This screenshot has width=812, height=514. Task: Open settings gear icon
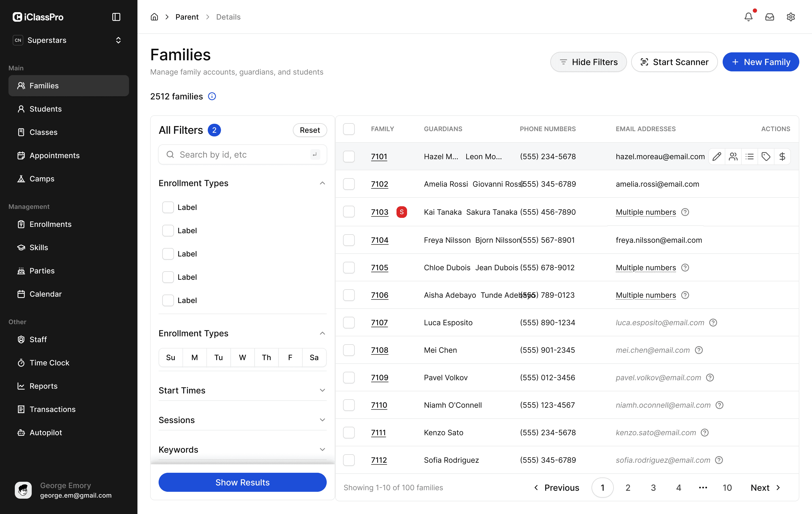pyautogui.click(x=790, y=17)
